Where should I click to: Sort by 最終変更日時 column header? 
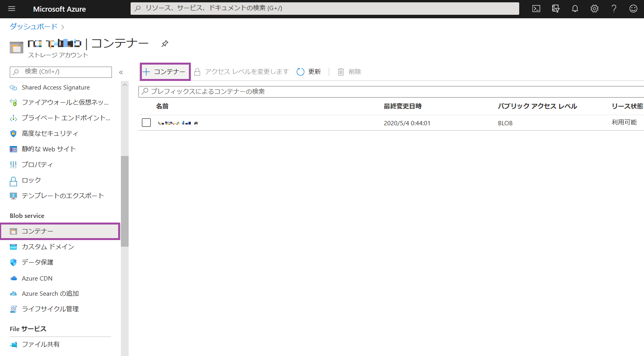point(403,106)
